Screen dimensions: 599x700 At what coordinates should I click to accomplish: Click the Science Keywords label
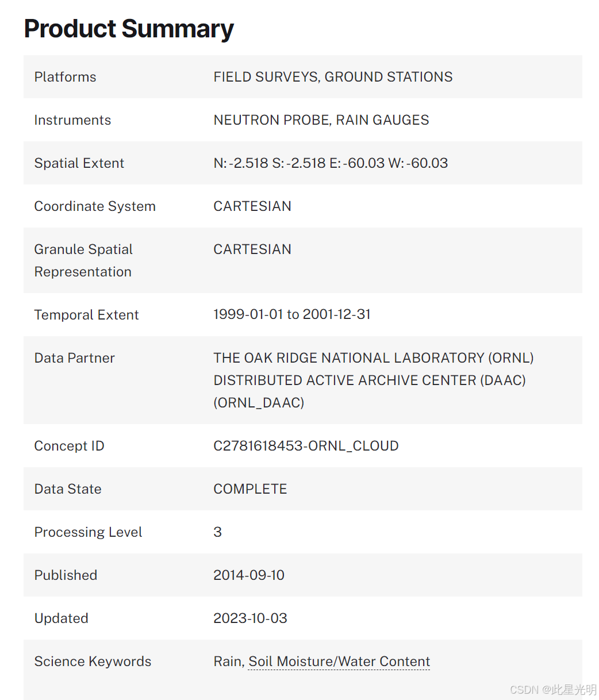[93, 661]
